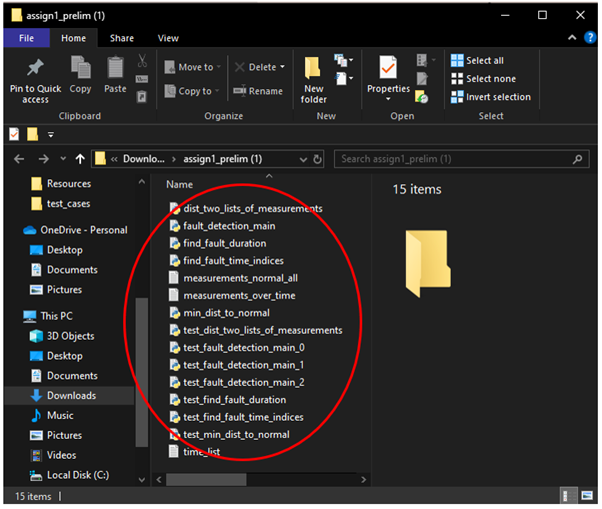Click Pin to Quick access icon
The image size is (602, 509).
tap(35, 68)
